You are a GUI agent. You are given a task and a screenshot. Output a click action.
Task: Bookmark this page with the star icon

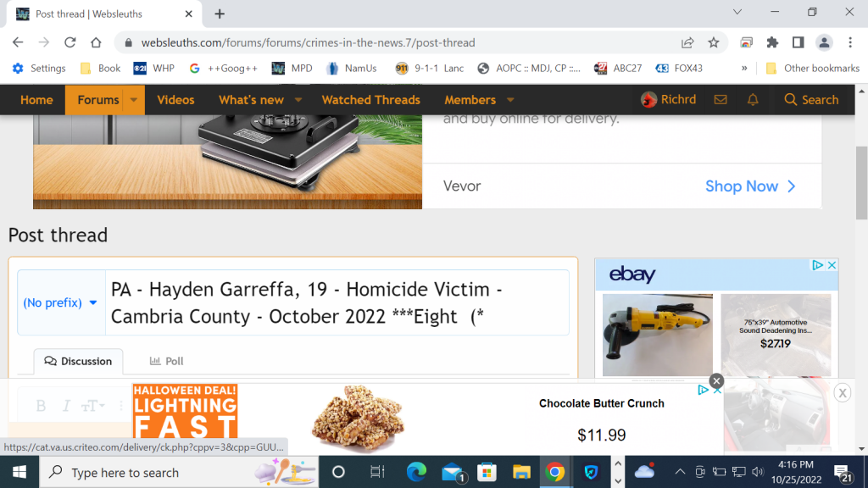tap(714, 42)
